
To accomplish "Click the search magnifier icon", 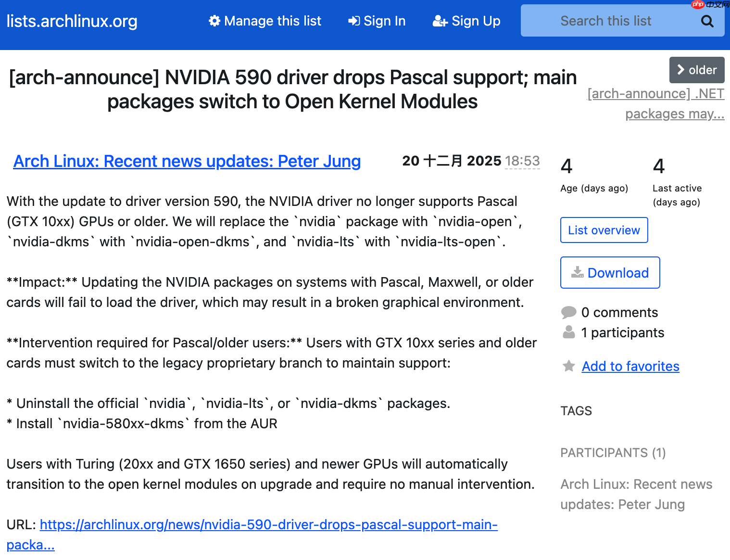I will pos(707,21).
